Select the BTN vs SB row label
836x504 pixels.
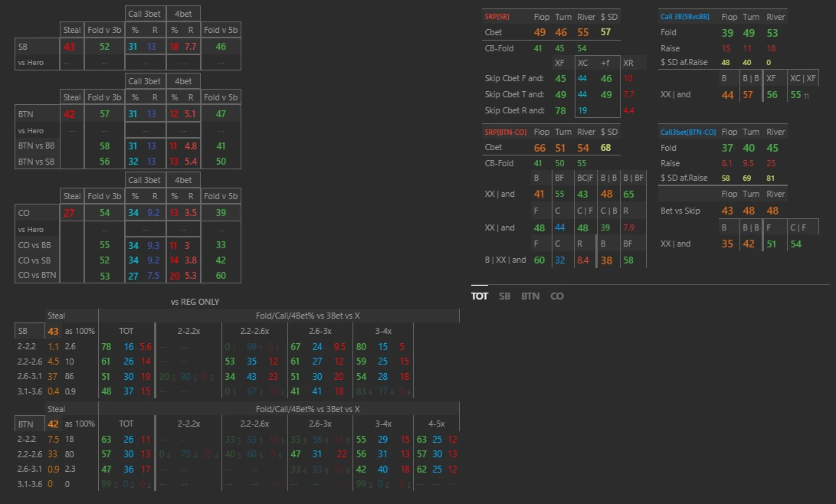(34, 162)
